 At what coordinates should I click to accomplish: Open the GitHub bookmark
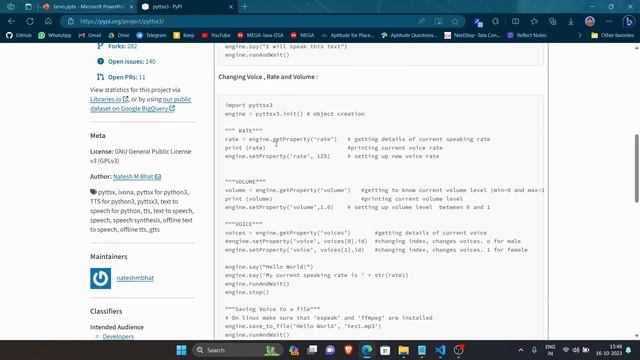(x=19, y=35)
